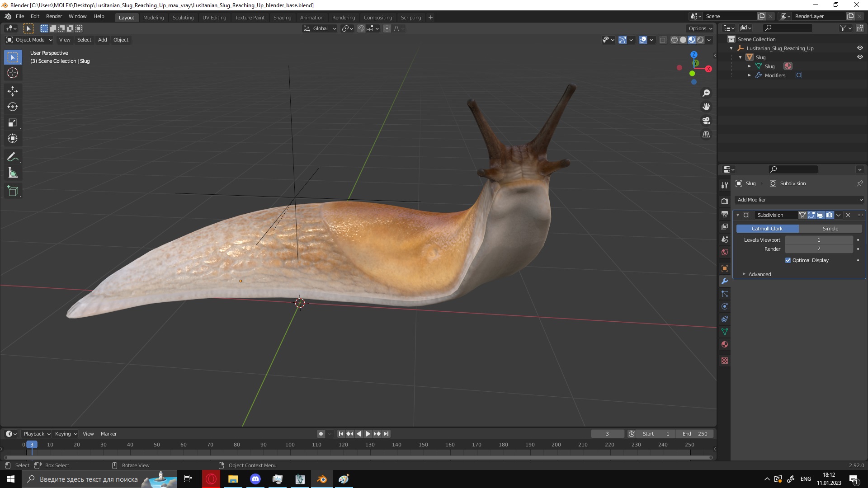Screen dimensions: 868x488
Task: Switch to solid viewport shading
Action: 683,40
